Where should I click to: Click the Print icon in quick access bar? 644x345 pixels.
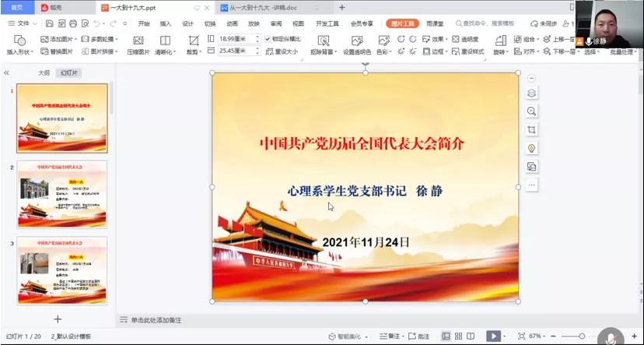(x=73, y=23)
